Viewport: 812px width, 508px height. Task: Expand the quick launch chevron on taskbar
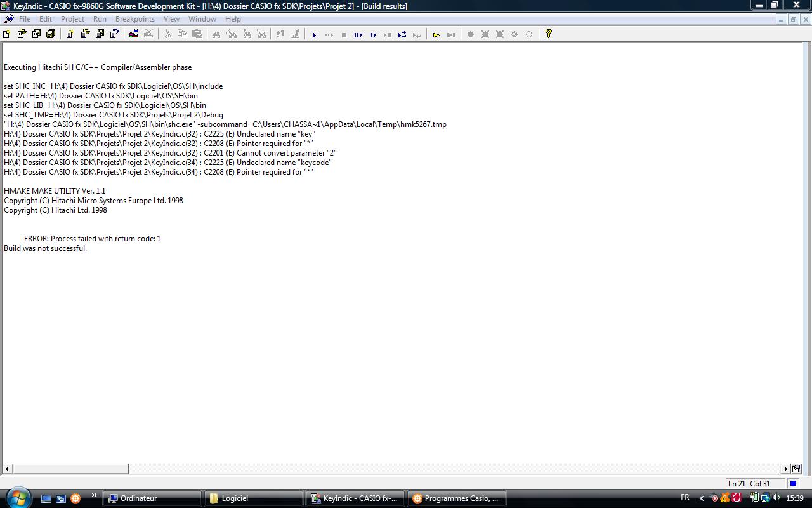95,495
